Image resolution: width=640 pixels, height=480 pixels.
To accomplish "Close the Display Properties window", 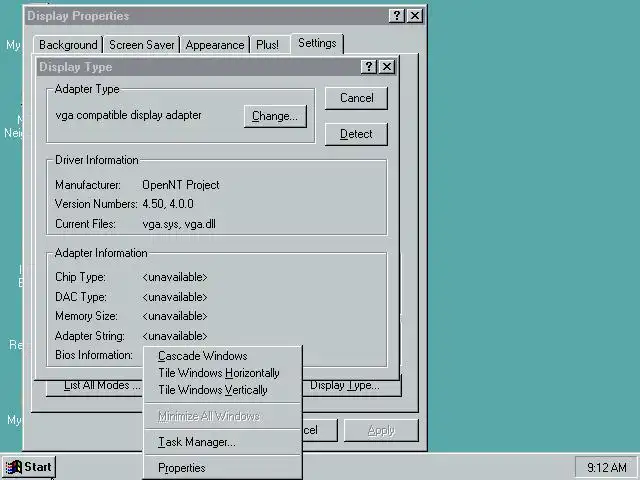I will [415, 16].
